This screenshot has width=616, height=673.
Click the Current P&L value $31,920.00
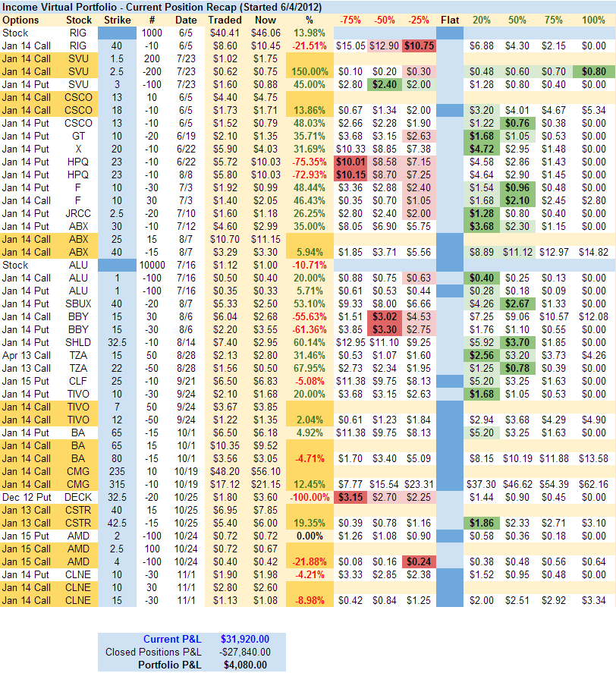click(x=245, y=640)
